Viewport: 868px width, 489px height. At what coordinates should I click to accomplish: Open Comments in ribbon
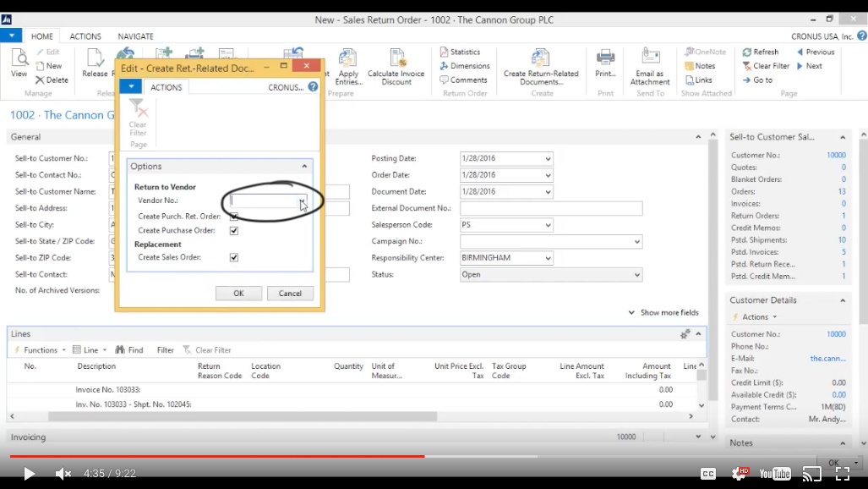(x=463, y=80)
